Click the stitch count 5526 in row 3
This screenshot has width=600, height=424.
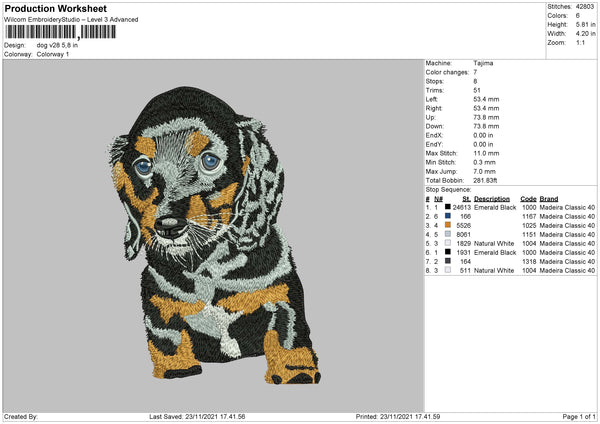[x=463, y=225]
